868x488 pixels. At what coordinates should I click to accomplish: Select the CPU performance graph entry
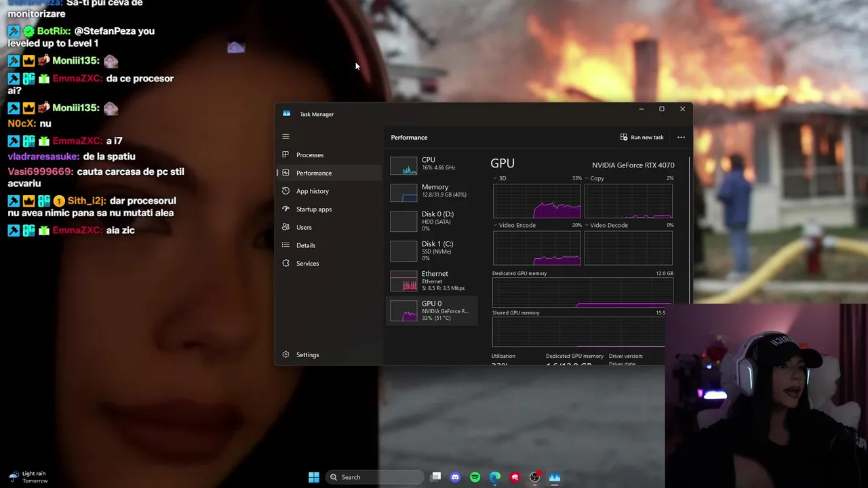(x=432, y=165)
